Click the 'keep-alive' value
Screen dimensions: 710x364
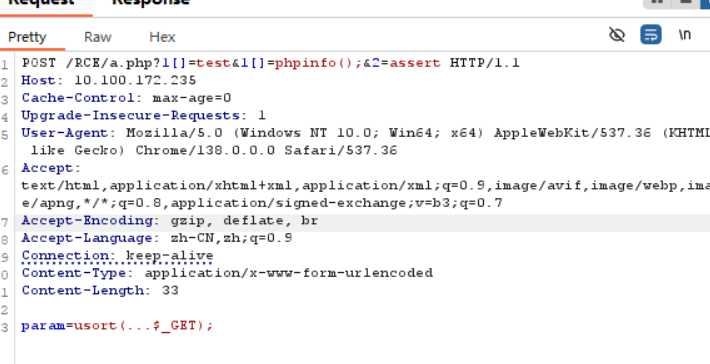point(170,256)
